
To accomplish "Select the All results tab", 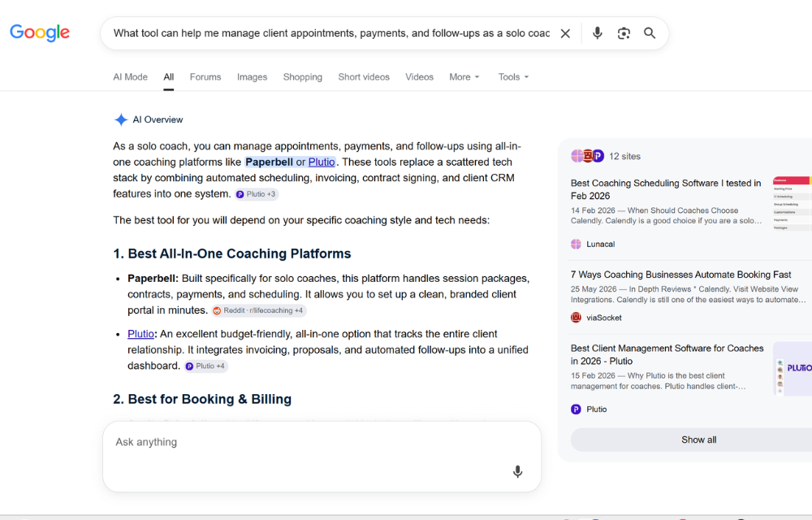I will tap(169, 77).
